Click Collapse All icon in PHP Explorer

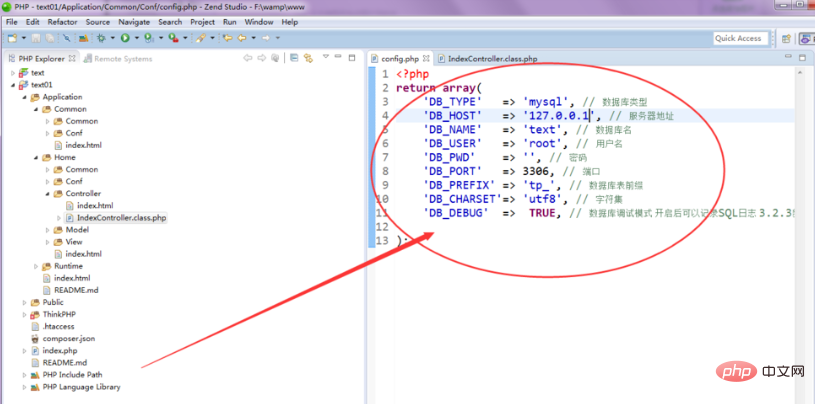[295, 58]
